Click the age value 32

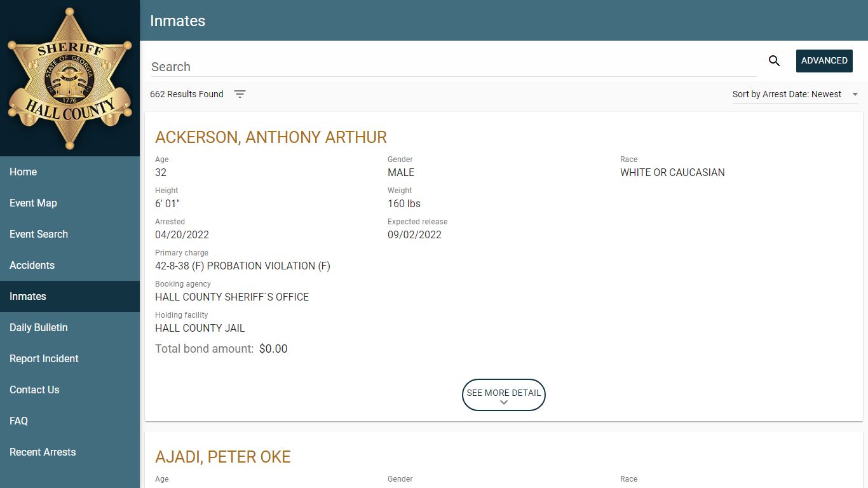(x=161, y=172)
